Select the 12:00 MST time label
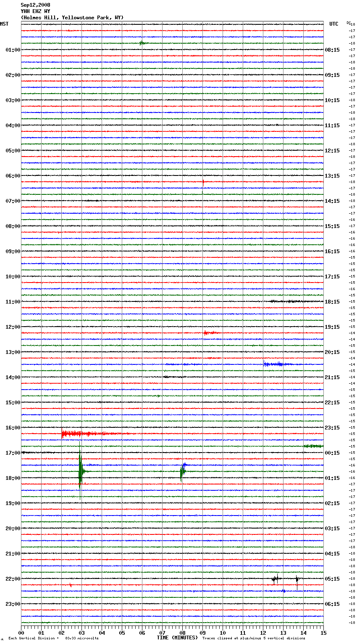 [x=13, y=327]
